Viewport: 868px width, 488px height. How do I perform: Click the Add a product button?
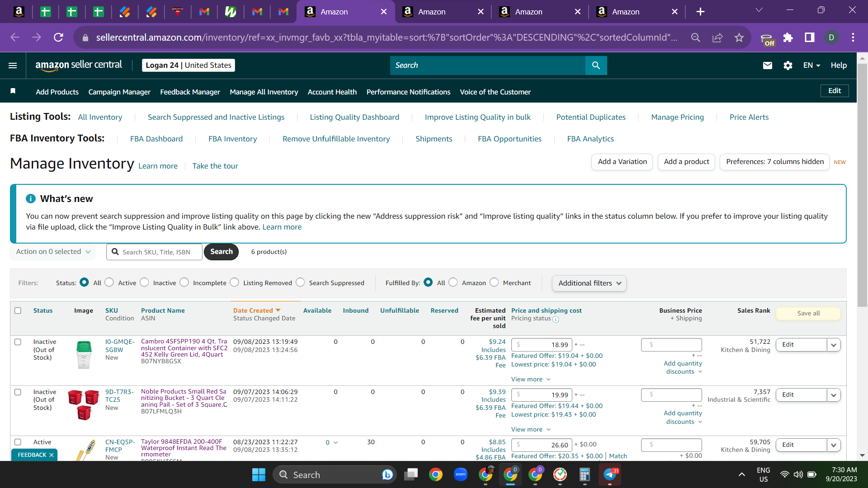point(686,162)
